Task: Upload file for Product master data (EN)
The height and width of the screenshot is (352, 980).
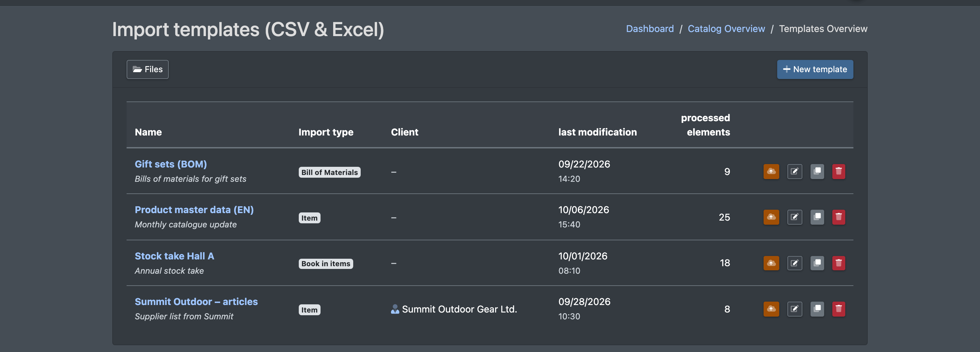Action: (x=771, y=217)
